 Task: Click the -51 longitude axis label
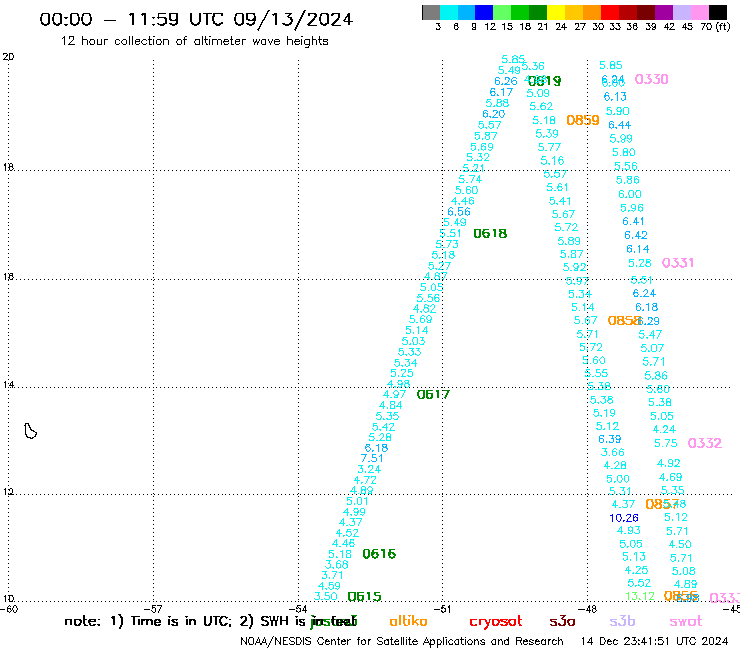pyautogui.click(x=442, y=609)
